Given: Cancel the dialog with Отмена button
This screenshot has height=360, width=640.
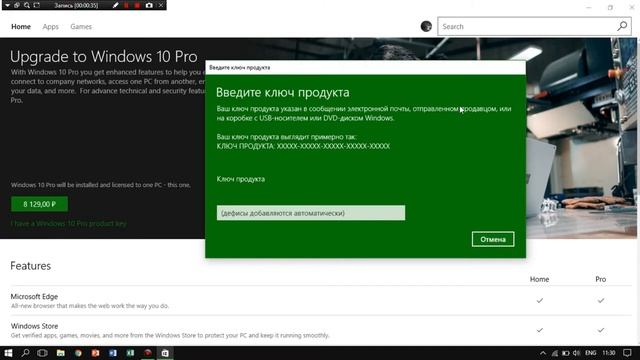Looking at the screenshot, I should click(493, 239).
